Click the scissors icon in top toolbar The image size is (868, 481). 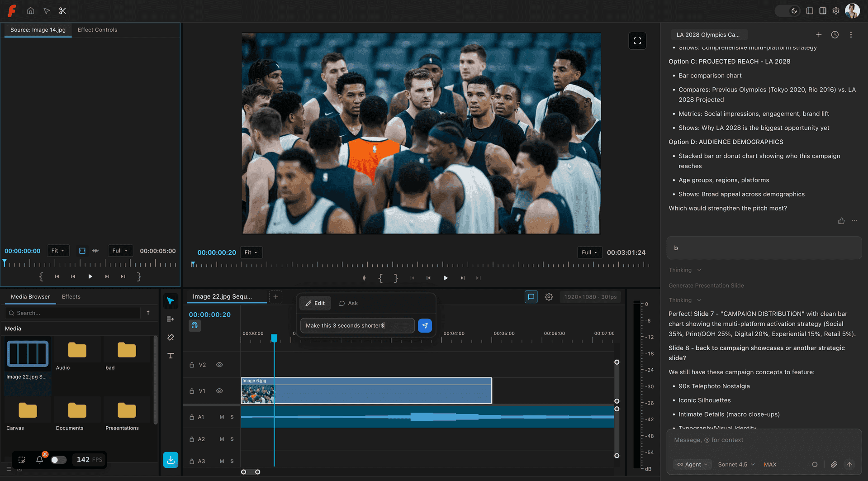pyautogui.click(x=62, y=10)
